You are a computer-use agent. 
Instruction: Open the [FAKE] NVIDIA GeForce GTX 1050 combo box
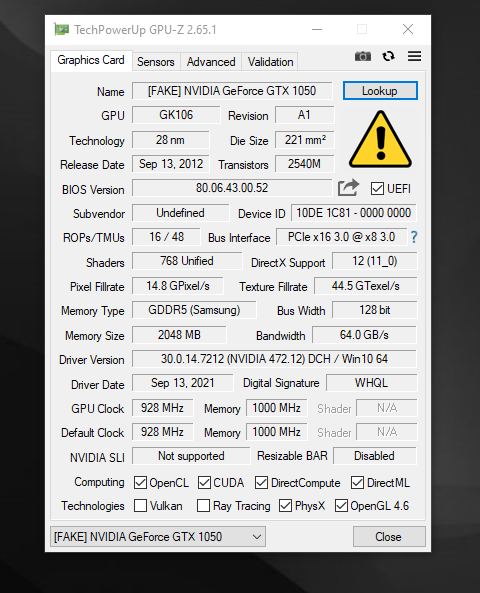pos(158,537)
